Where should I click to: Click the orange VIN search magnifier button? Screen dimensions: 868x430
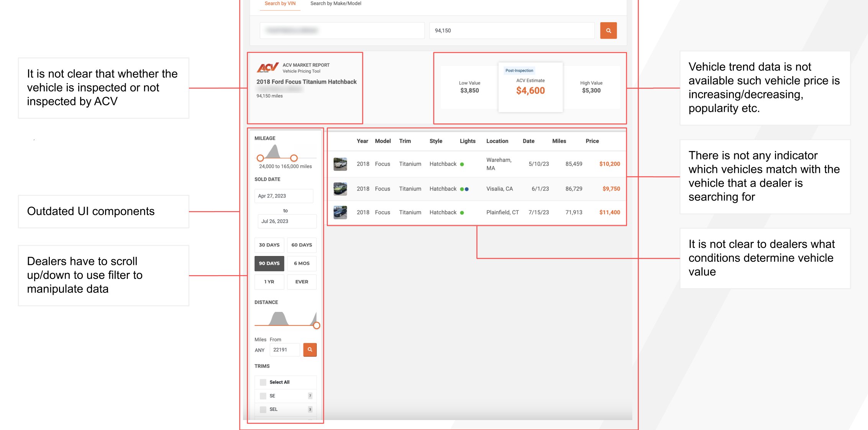pos(608,31)
